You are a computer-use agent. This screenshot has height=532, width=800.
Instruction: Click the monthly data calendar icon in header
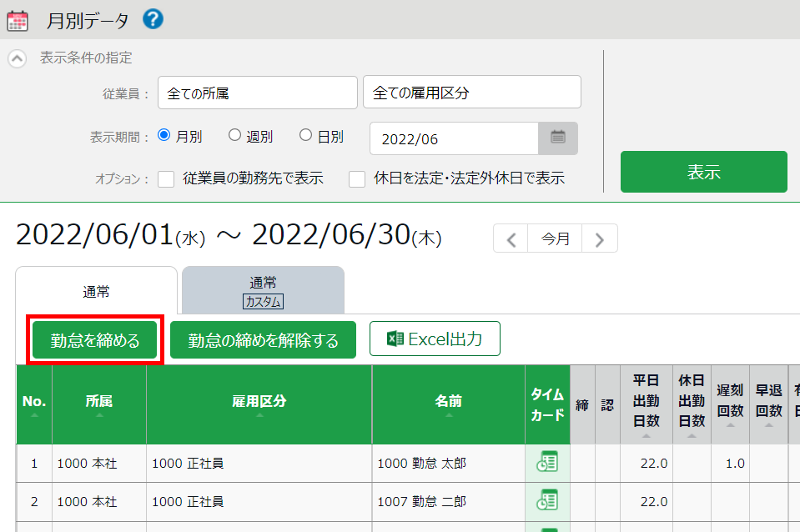(18, 20)
